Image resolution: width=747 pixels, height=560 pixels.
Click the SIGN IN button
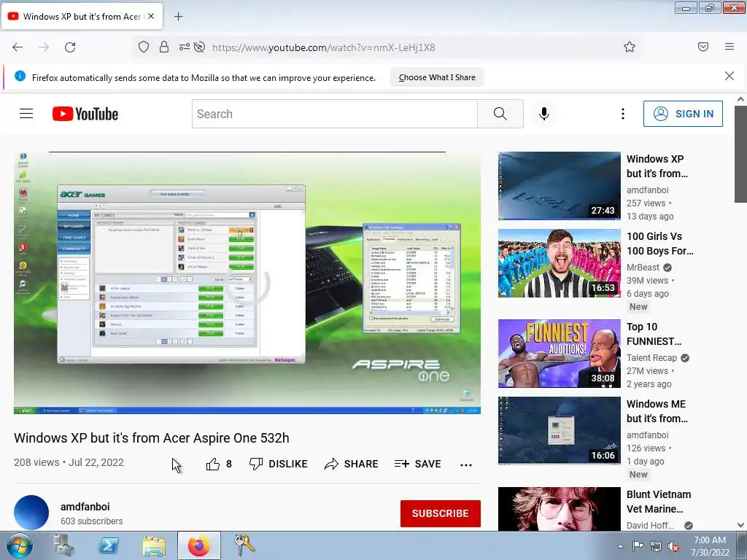point(683,114)
